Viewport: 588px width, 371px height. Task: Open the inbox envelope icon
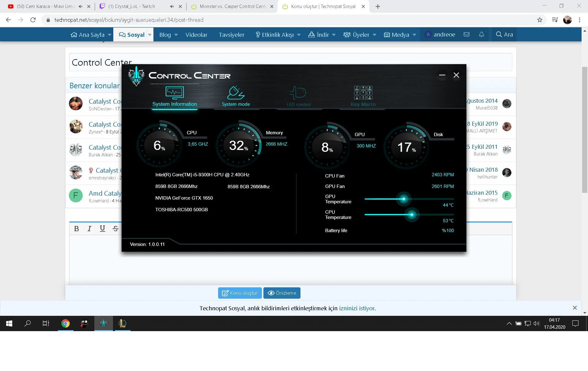[x=466, y=35]
